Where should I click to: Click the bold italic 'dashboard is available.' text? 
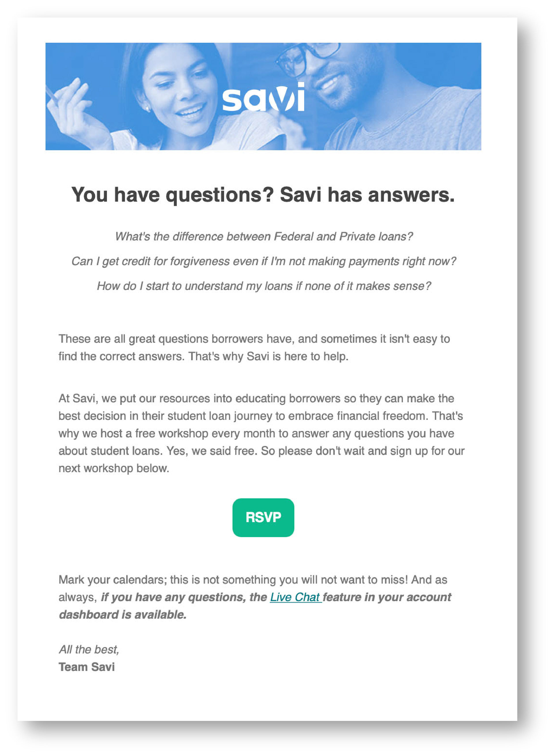click(122, 615)
